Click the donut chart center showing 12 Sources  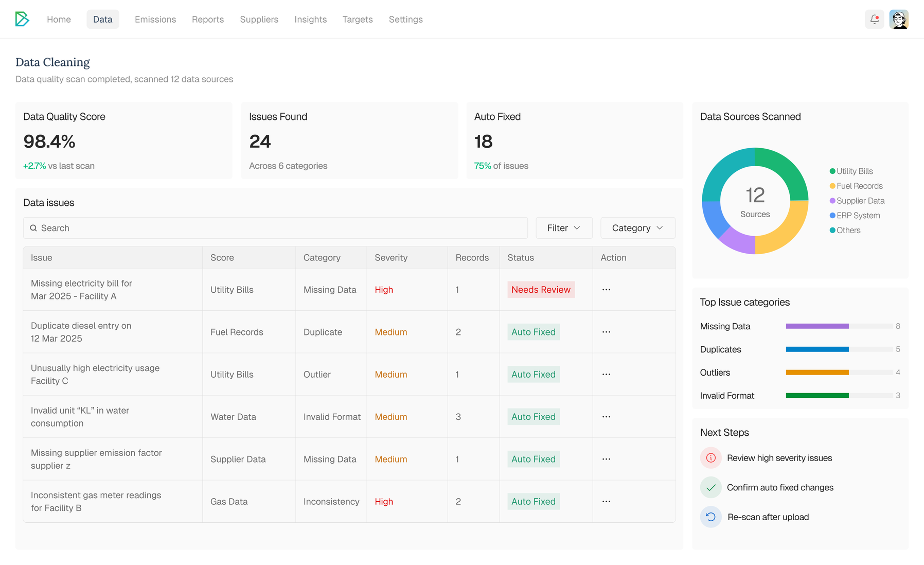755,201
